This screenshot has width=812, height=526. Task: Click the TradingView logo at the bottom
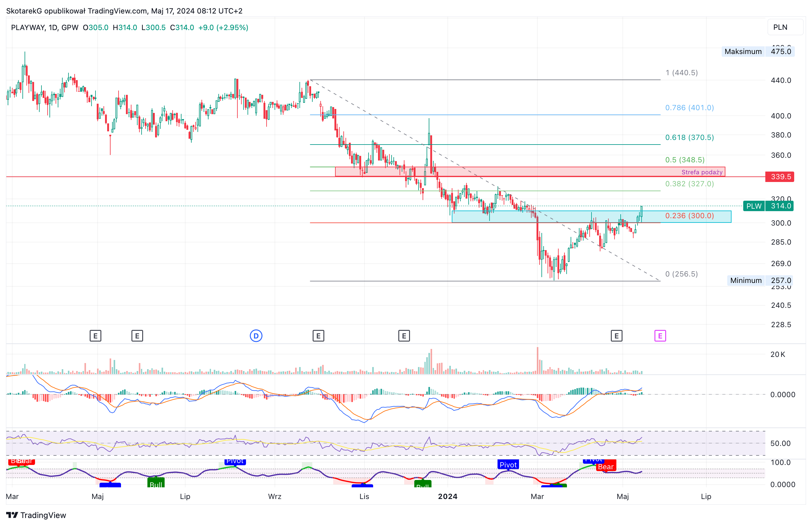click(36, 515)
